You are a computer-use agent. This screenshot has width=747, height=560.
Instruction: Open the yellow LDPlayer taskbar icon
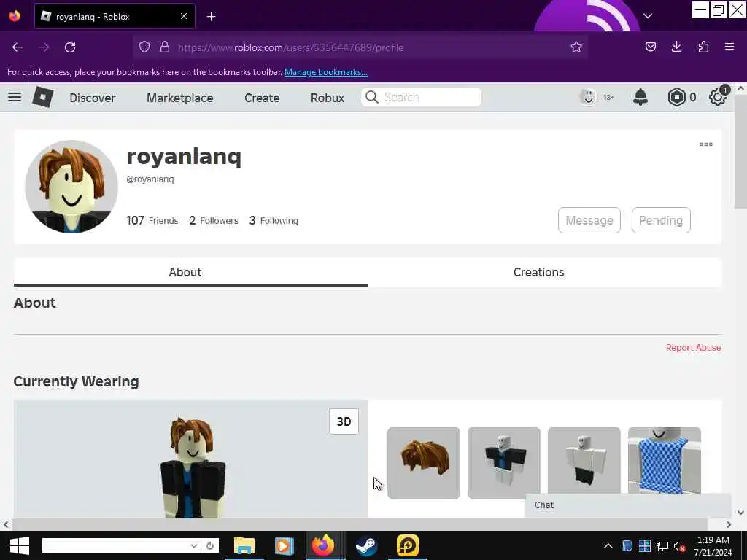point(407,545)
